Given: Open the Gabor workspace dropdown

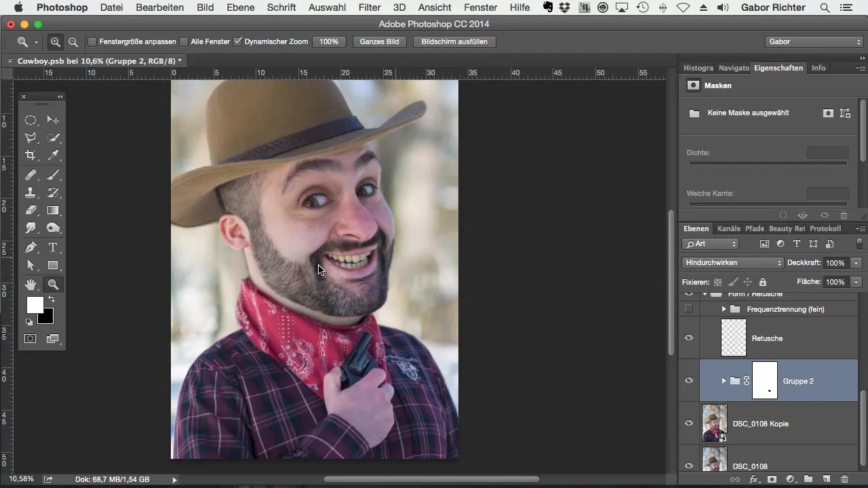Looking at the screenshot, I should 813,41.
